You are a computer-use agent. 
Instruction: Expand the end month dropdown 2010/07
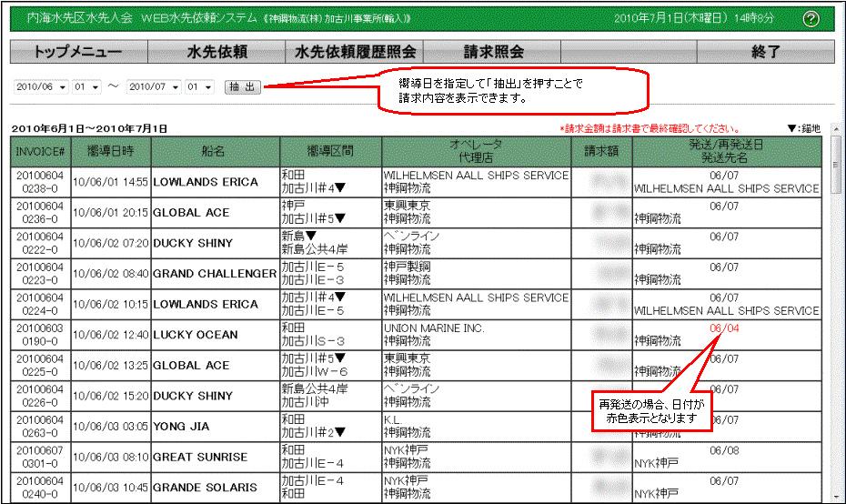click(x=153, y=87)
